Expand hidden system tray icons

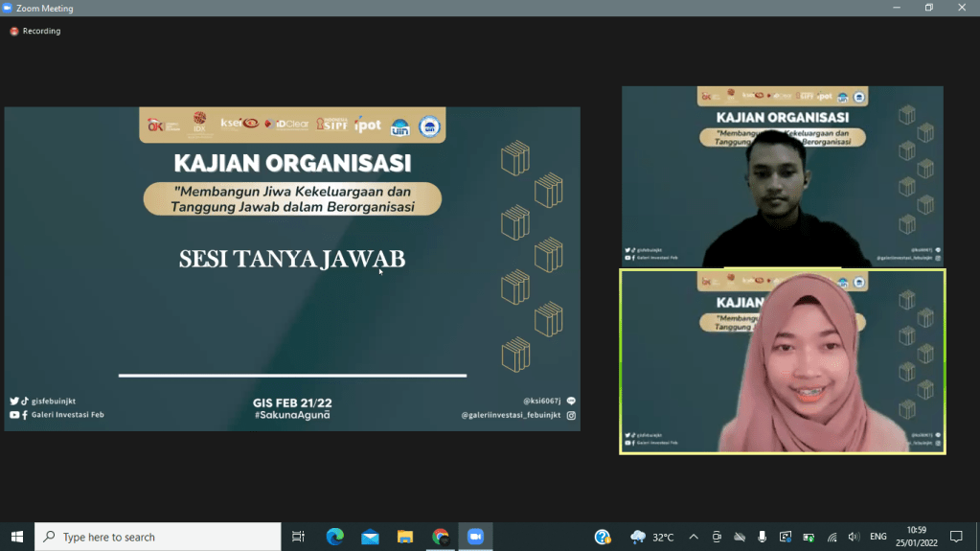pyautogui.click(x=694, y=537)
